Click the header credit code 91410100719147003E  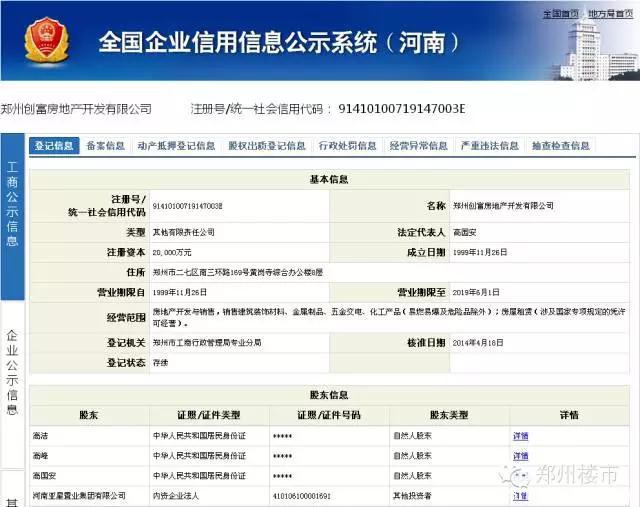click(x=402, y=109)
